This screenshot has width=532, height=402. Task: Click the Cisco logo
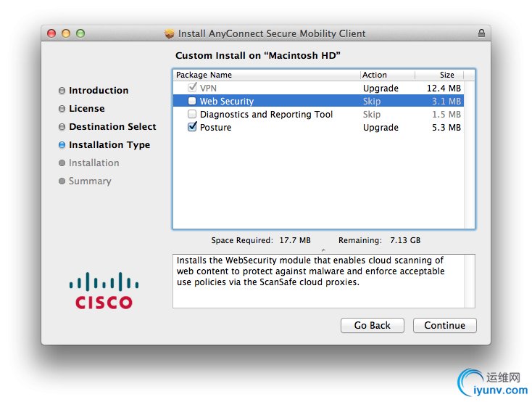point(104,290)
